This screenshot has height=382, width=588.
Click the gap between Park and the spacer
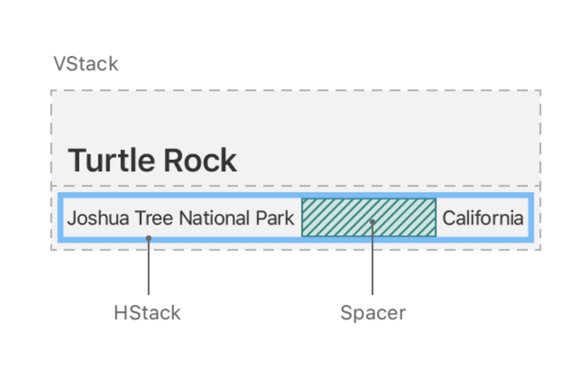[x=298, y=217]
